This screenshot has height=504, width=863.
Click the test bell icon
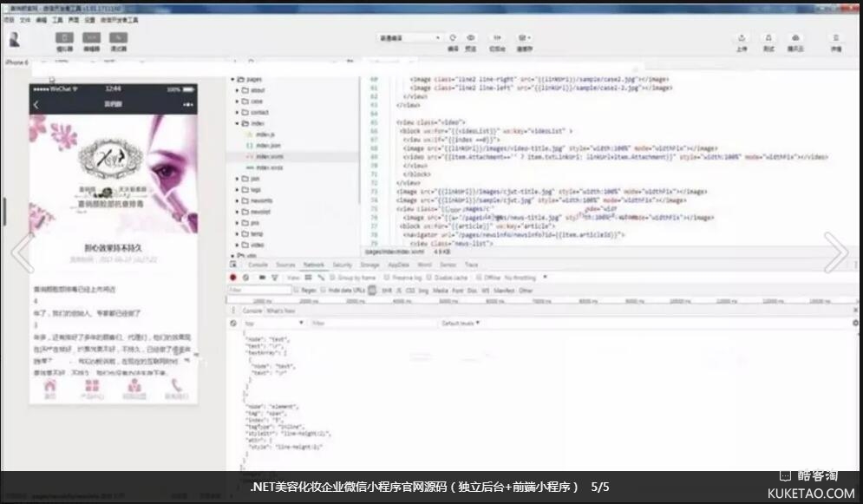(x=768, y=38)
